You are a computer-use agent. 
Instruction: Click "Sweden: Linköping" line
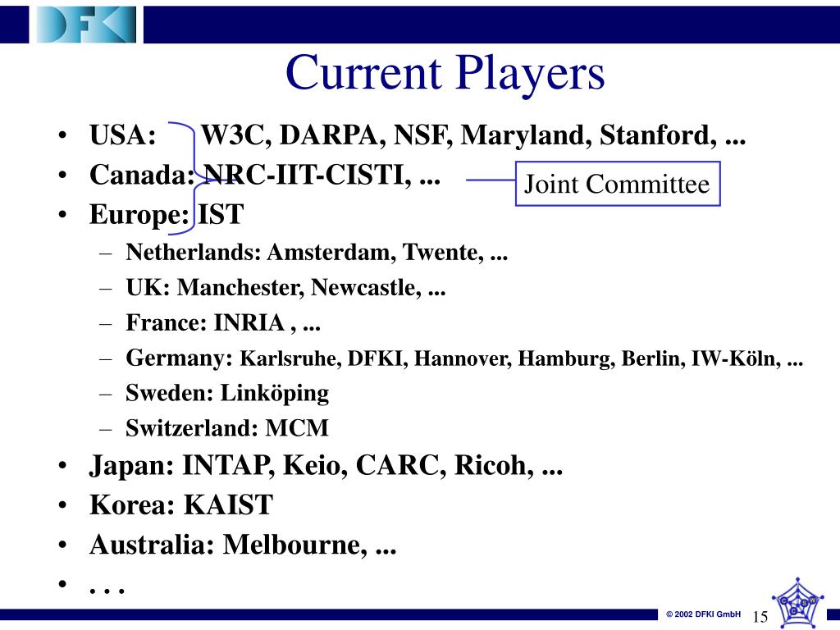point(227,394)
